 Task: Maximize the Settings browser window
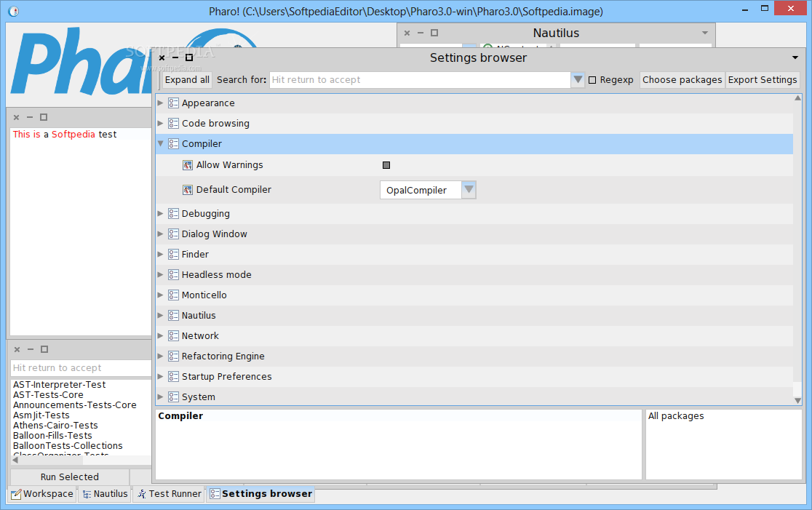189,57
